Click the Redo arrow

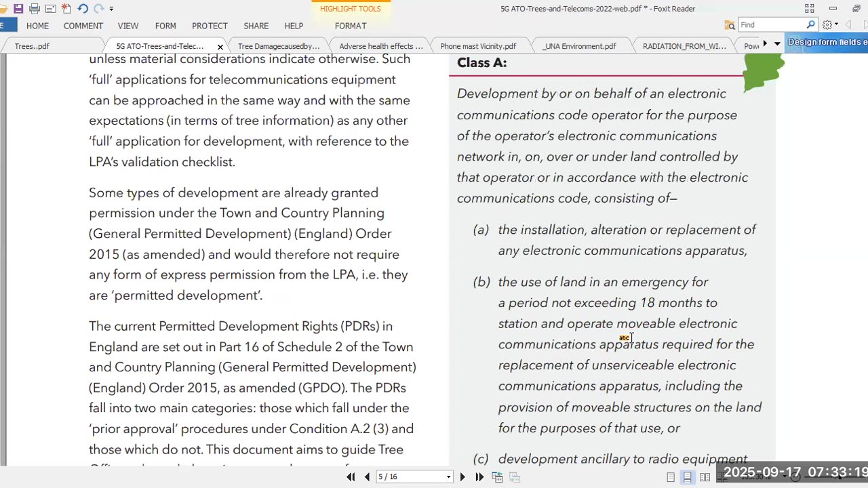coord(98,9)
